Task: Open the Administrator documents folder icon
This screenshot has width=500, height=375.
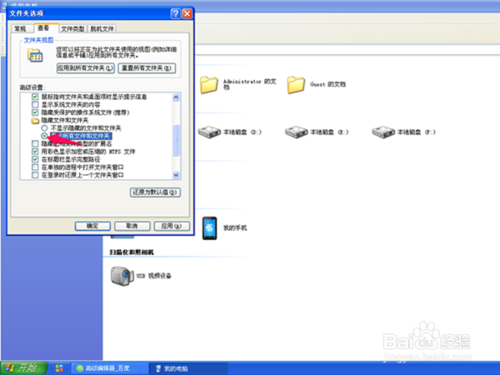Action: point(209,85)
